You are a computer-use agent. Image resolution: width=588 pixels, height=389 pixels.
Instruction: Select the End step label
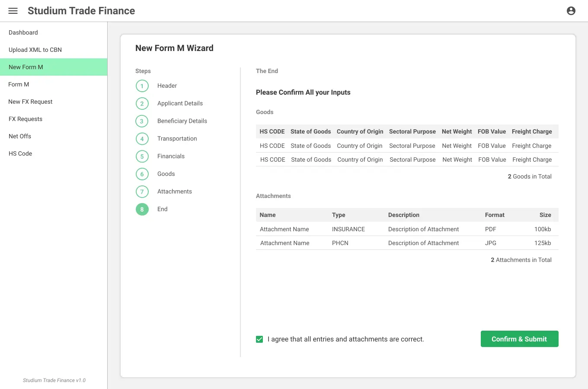pyautogui.click(x=162, y=209)
